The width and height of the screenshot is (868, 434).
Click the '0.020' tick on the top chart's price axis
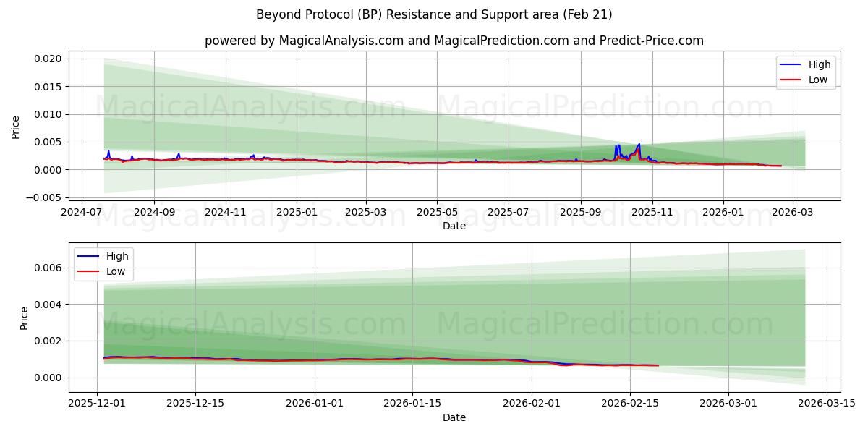click(49, 59)
